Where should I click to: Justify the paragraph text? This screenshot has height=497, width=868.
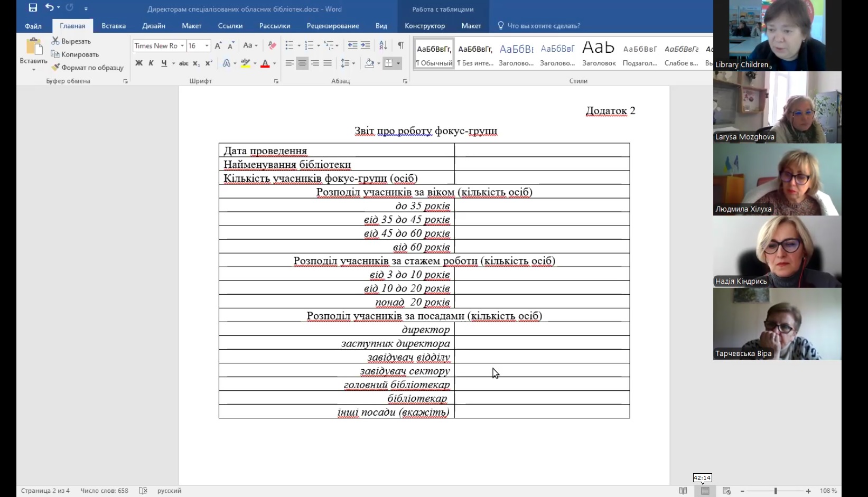(328, 63)
